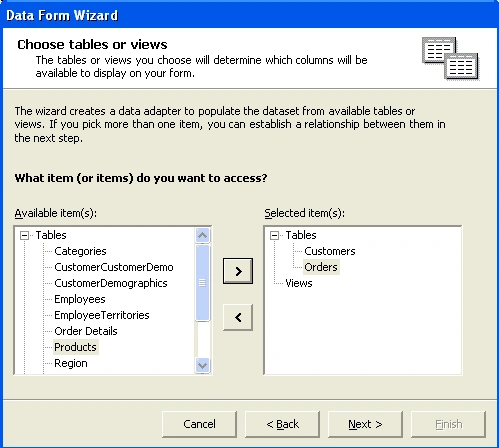Click the Available items scrollbar thumb
This screenshot has width=499, height=448.
[x=203, y=283]
